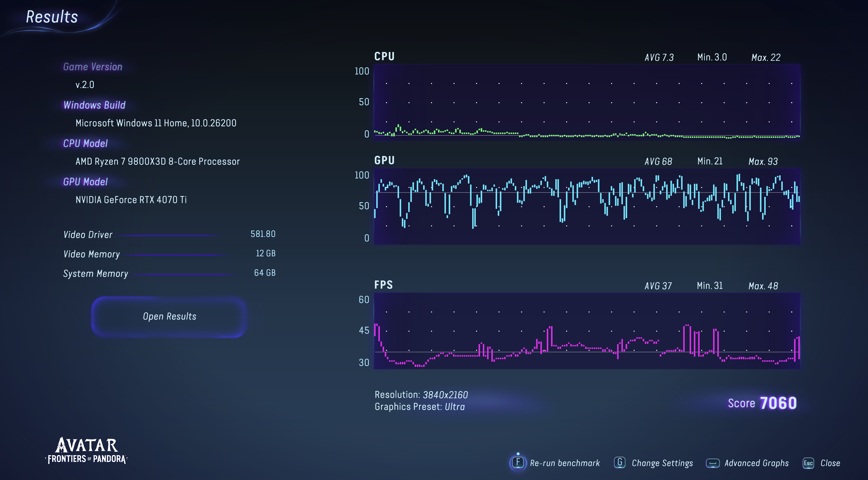Click the Esc key icon
868x480 pixels.
point(808,463)
